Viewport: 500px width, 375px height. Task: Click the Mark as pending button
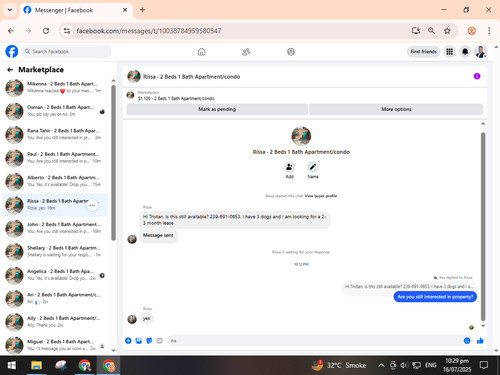(217, 109)
